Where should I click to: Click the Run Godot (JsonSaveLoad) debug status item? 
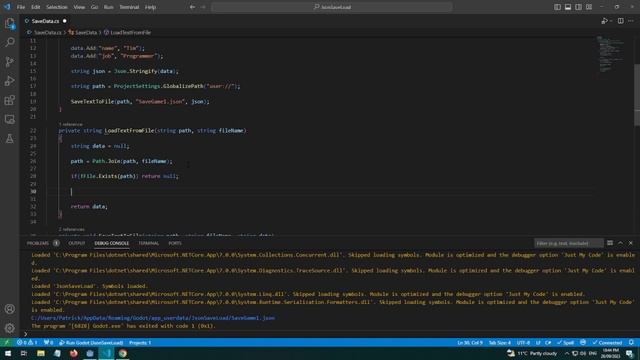tap(91, 342)
